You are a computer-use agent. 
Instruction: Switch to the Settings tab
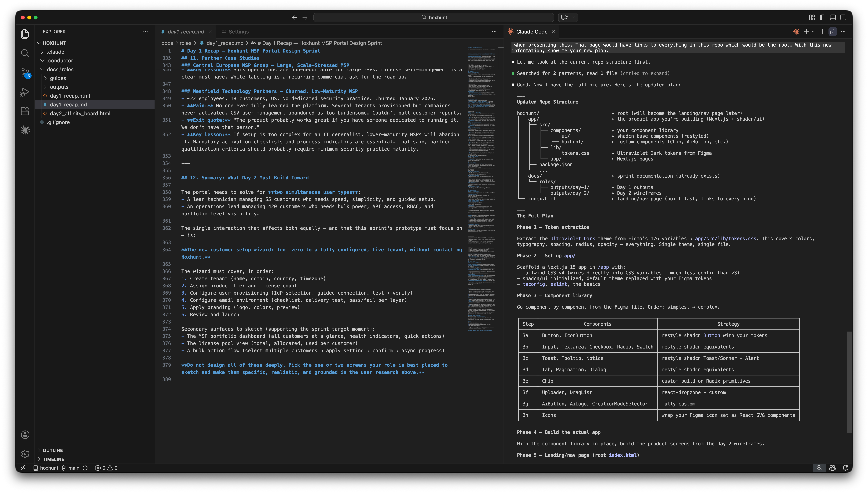tap(238, 32)
